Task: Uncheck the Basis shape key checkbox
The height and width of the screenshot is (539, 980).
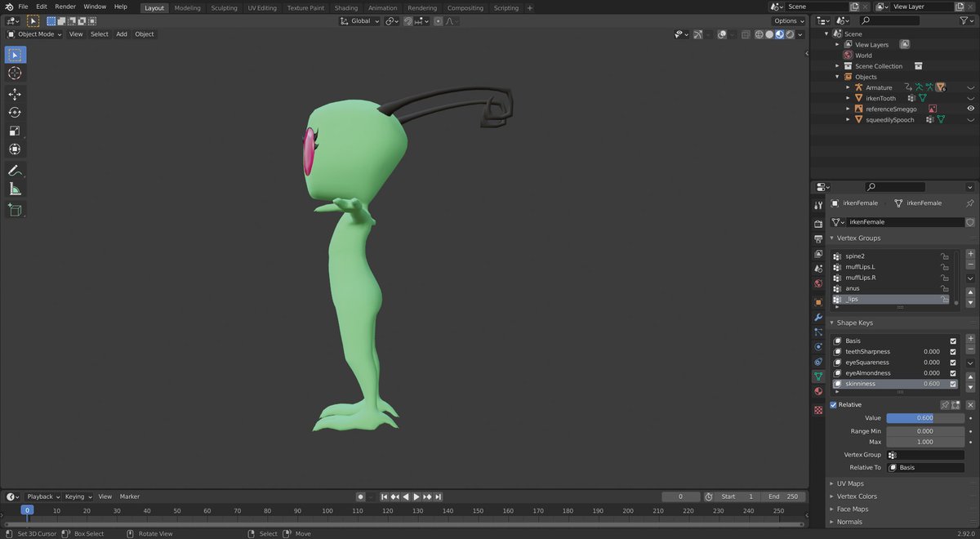Action: (953, 341)
